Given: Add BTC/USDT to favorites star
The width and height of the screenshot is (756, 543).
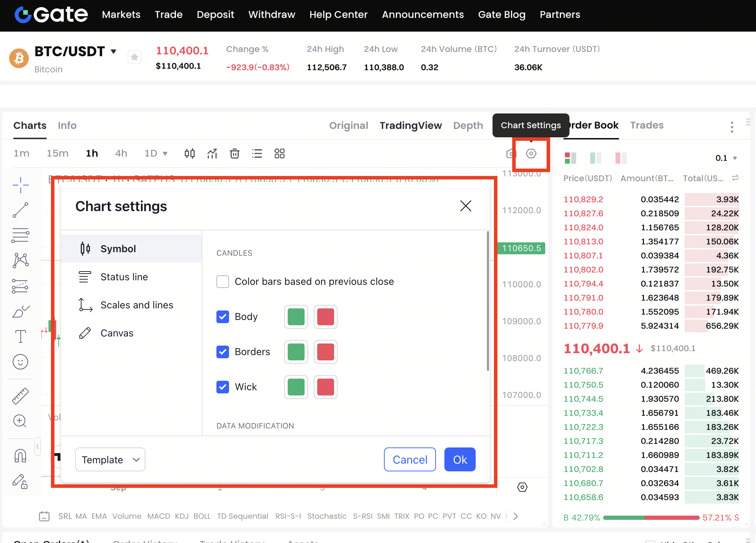Looking at the screenshot, I should coord(134,57).
